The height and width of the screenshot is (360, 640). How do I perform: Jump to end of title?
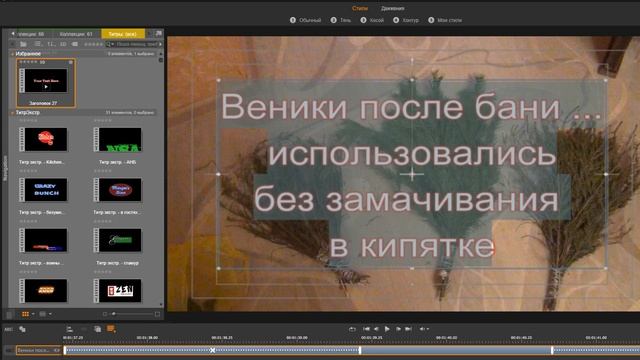coord(408,329)
